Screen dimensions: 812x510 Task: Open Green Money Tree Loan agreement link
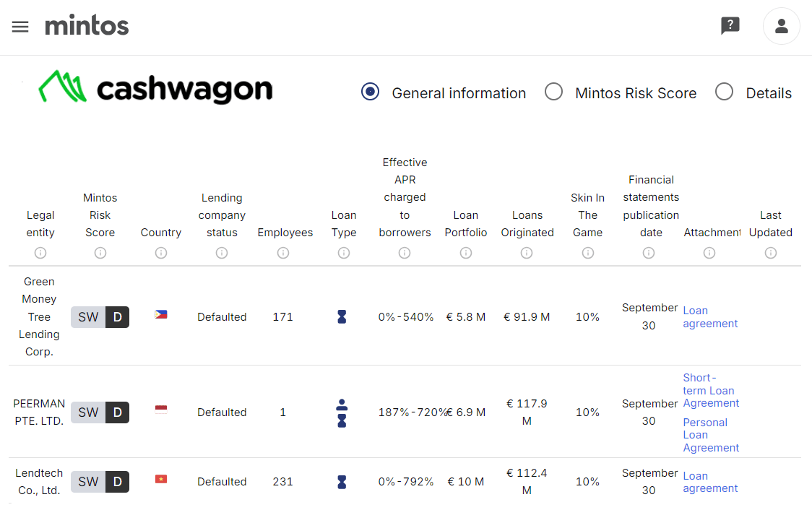click(710, 317)
